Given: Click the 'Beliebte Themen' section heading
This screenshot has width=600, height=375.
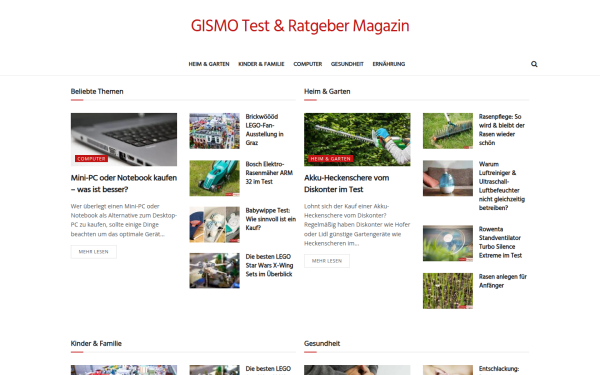Looking at the screenshot, I should click(97, 91).
